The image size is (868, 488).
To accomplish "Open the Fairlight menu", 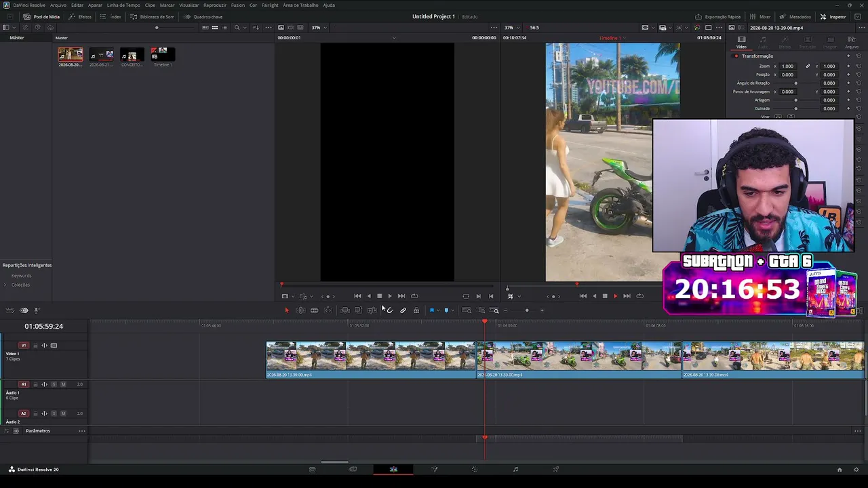I will click(270, 5).
